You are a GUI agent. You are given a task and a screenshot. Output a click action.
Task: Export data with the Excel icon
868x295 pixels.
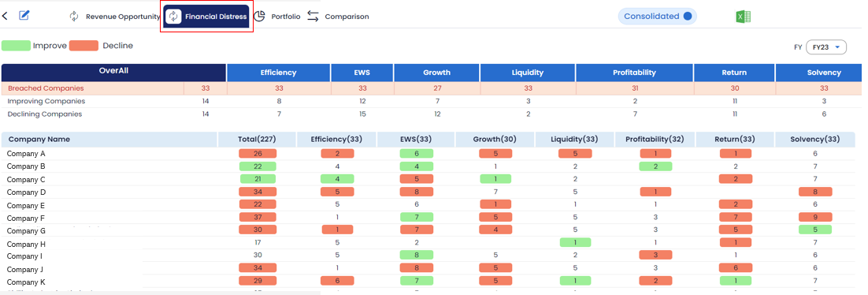[743, 17]
